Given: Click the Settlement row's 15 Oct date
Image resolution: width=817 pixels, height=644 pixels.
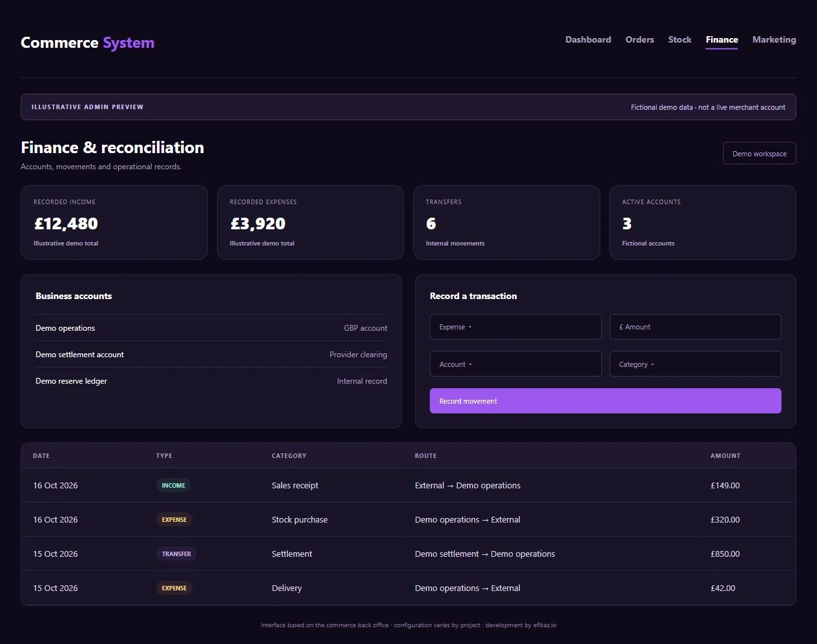Looking at the screenshot, I should click(x=56, y=554).
